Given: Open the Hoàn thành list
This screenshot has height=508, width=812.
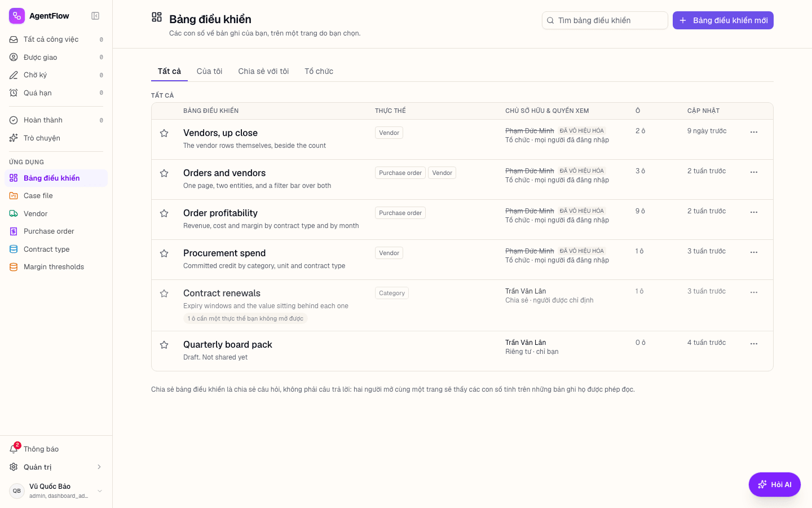Looking at the screenshot, I should (56, 120).
